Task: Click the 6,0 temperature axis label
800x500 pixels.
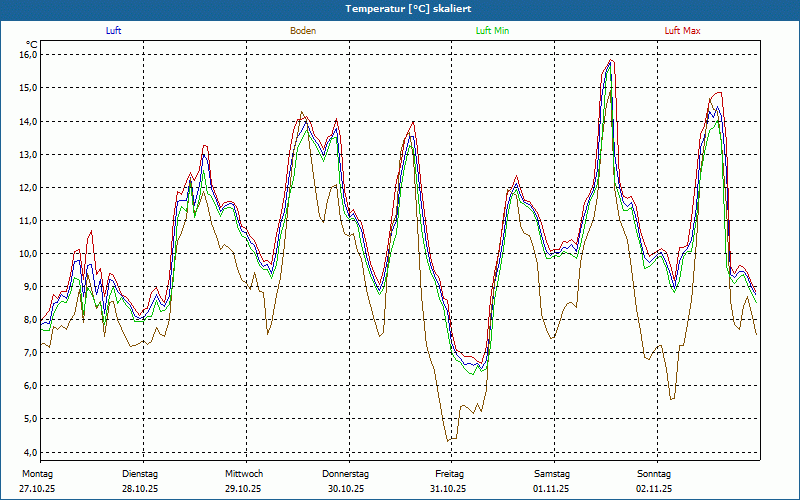Action: pyautogui.click(x=28, y=385)
